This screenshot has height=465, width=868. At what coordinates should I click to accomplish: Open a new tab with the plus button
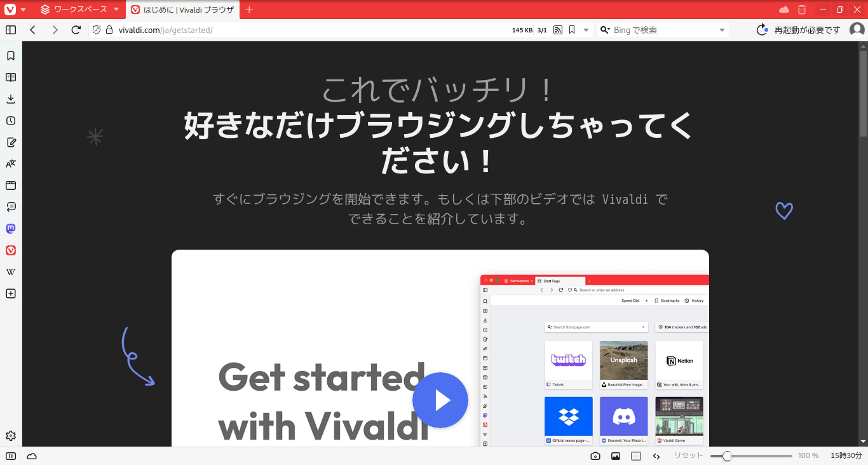pos(249,10)
